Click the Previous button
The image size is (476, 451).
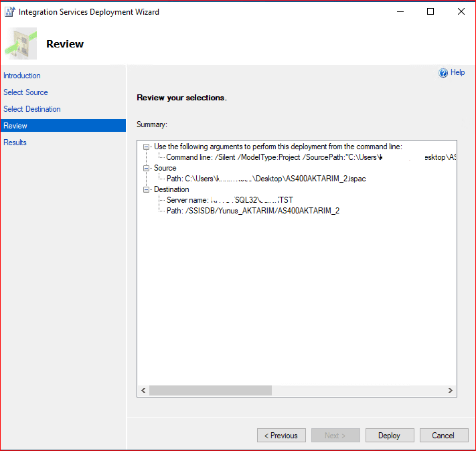[x=281, y=436]
